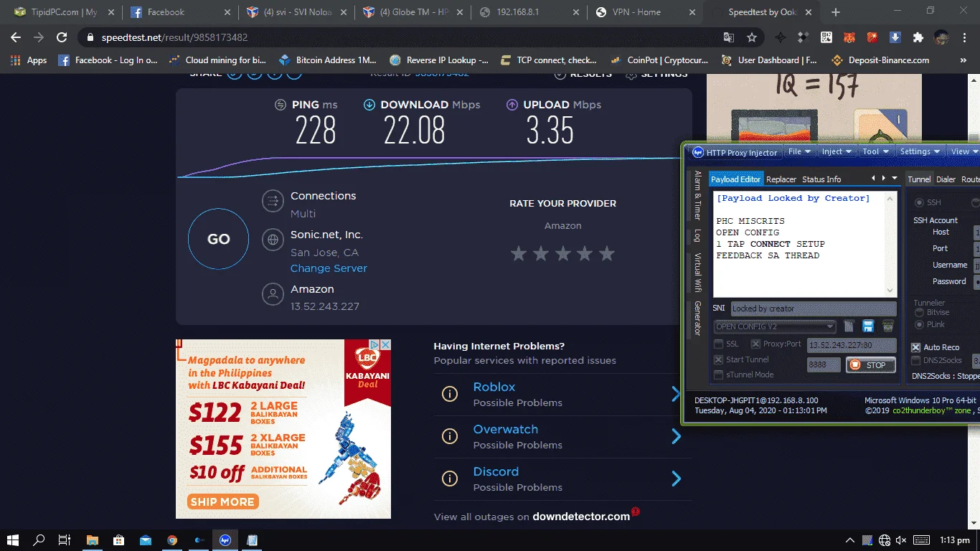Open the File menu in HTTP Proxy Injector
980x551 pixels.
click(x=799, y=151)
